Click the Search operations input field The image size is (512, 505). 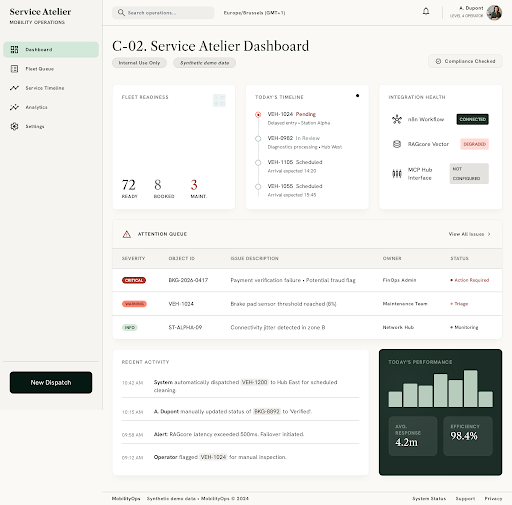(x=163, y=13)
